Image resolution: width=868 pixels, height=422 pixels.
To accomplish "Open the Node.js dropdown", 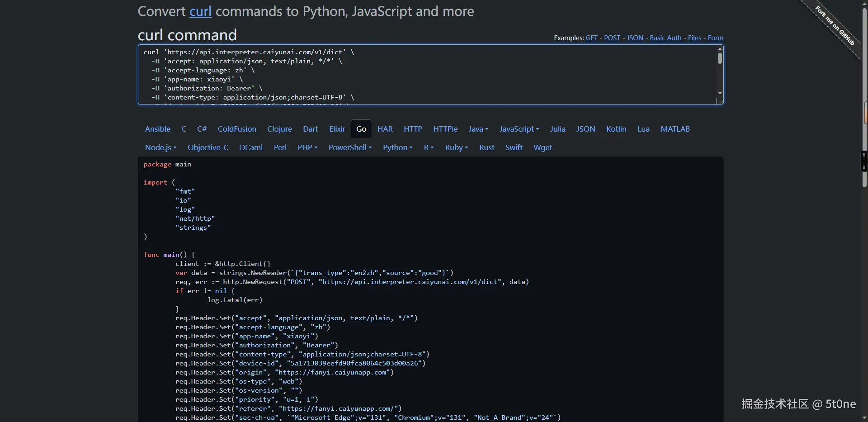I will (x=160, y=147).
